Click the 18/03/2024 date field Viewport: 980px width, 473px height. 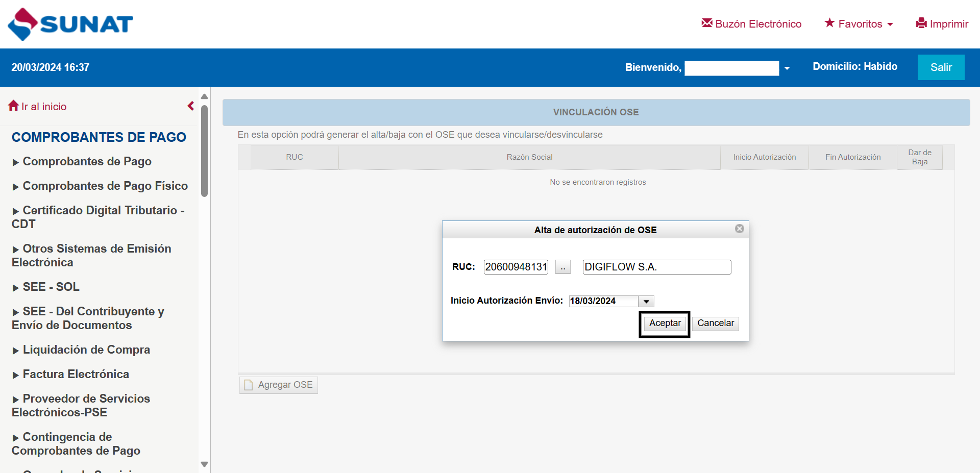[x=604, y=301]
